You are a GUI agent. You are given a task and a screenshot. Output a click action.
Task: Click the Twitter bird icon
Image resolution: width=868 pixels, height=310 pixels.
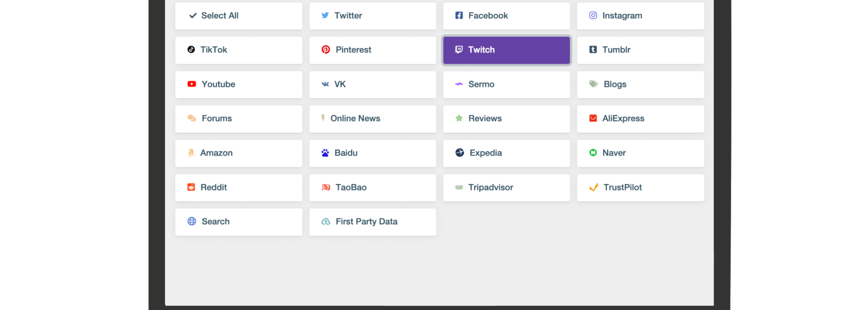325,16
